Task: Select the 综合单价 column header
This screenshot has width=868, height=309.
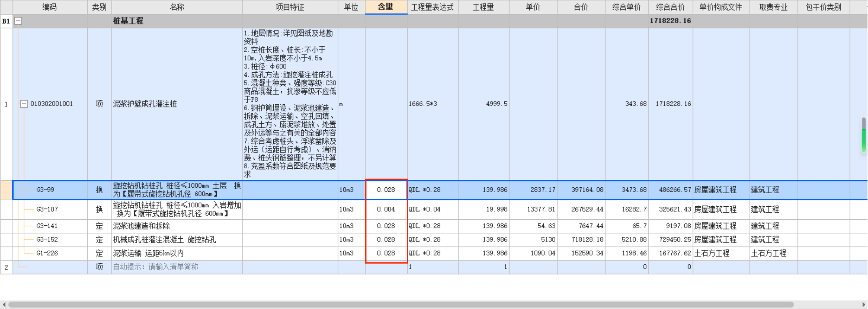Action: [x=627, y=7]
